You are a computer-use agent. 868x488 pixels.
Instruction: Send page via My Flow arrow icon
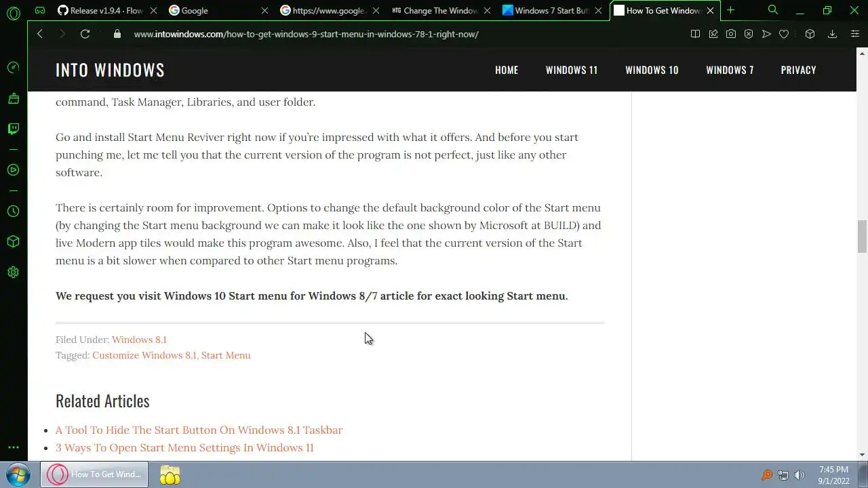coord(766,34)
